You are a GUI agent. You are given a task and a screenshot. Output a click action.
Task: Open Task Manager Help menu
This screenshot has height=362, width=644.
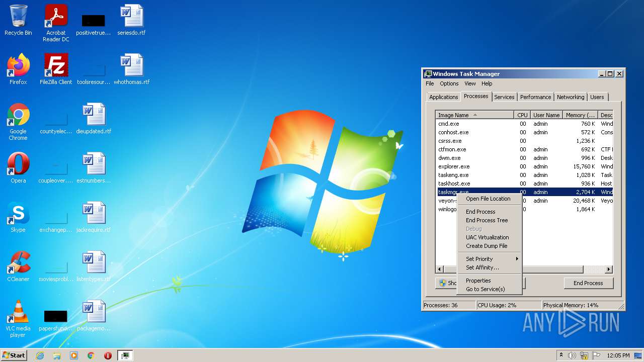coord(487,83)
